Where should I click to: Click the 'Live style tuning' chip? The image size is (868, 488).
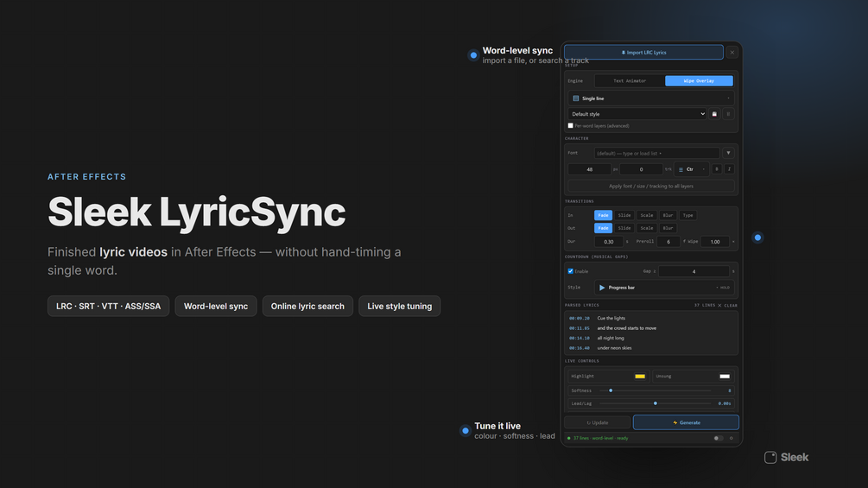coord(400,306)
